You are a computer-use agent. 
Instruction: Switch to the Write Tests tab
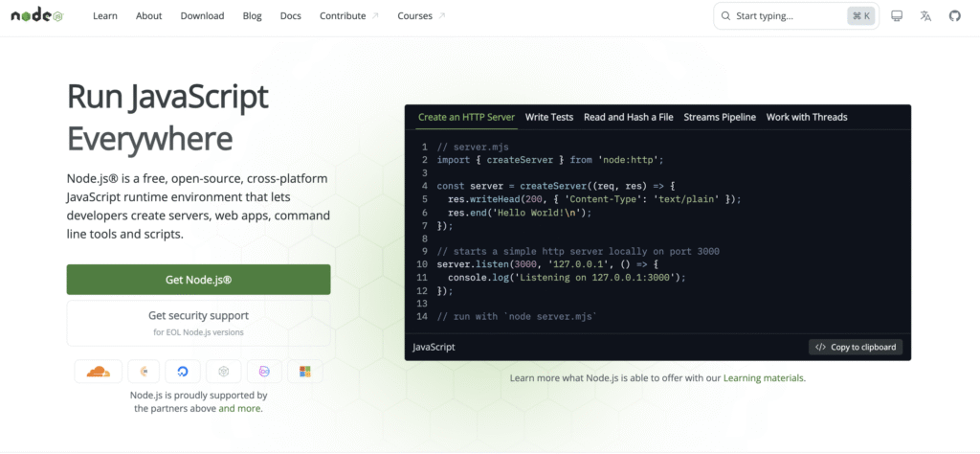548,117
